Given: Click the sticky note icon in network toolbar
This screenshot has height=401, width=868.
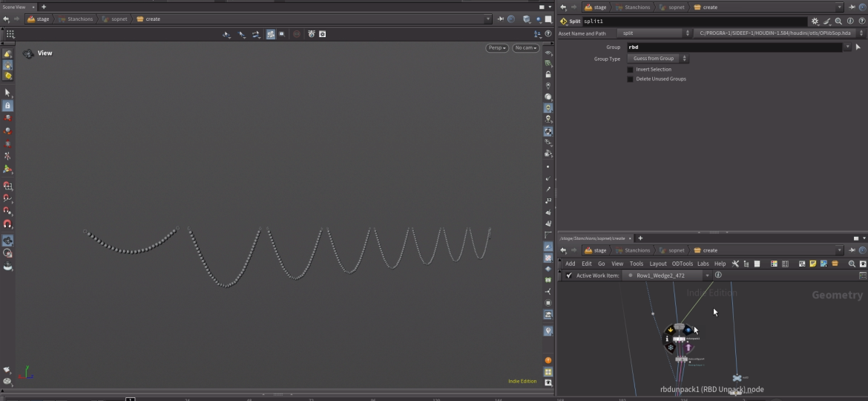Looking at the screenshot, I should pos(813,264).
